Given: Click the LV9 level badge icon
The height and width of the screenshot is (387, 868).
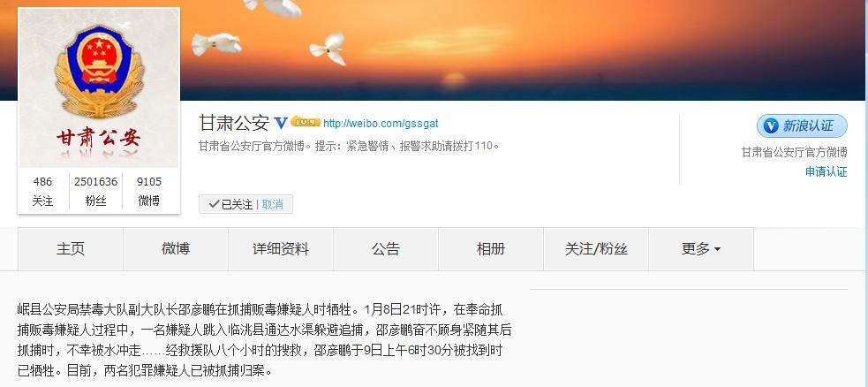Looking at the screenshot, I should [306, 122].
